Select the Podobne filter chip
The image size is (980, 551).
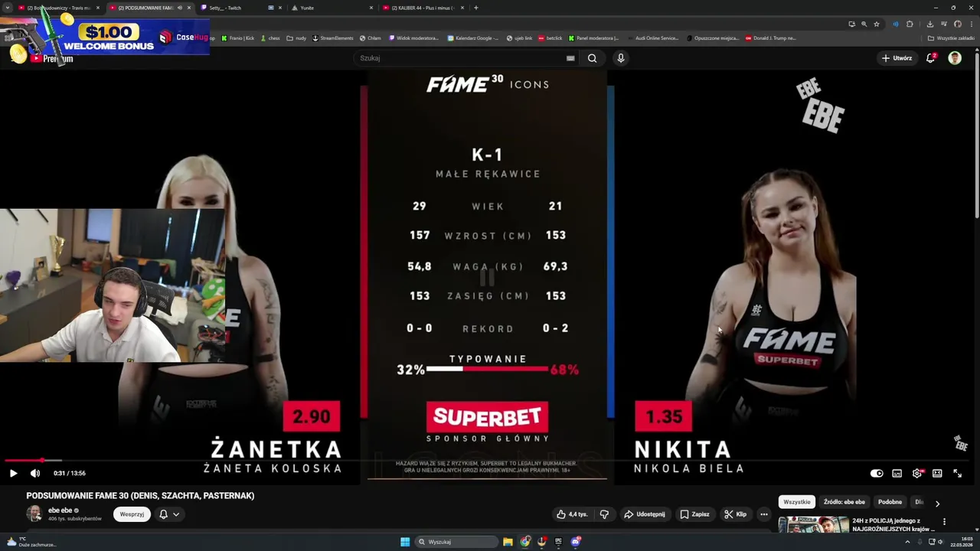(890, 502)
